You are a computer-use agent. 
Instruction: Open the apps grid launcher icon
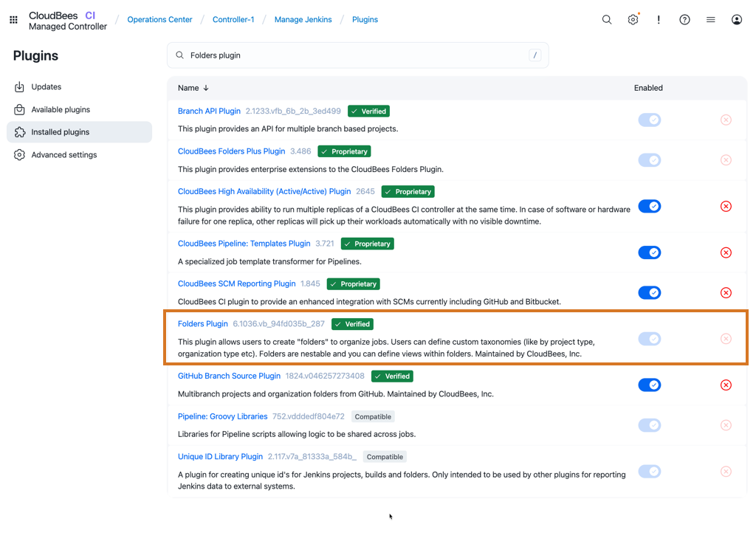click(13, 20)
